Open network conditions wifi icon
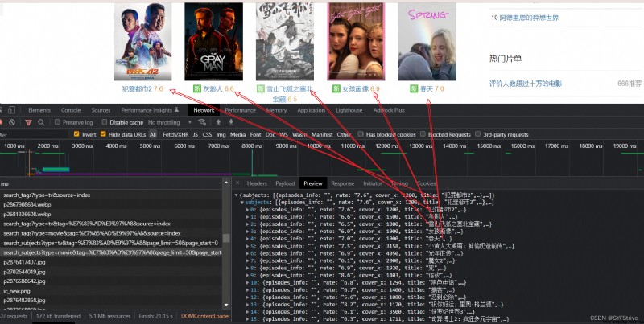 pos(202,122)
